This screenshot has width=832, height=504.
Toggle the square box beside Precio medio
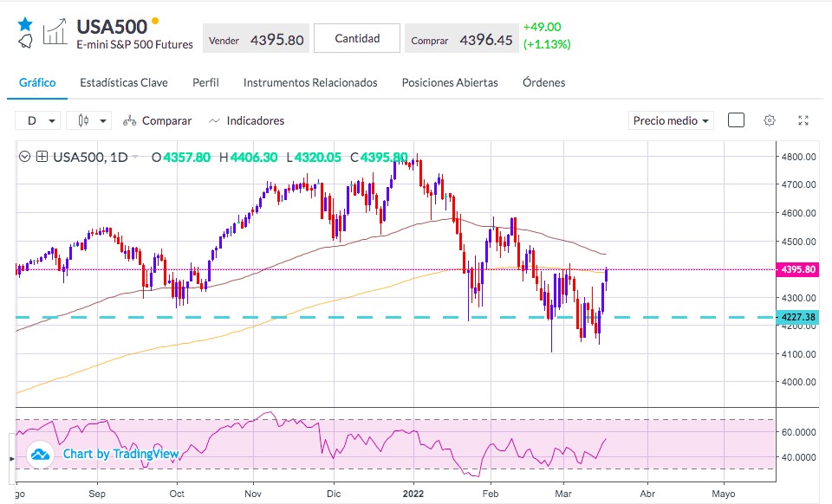[736, 120]
